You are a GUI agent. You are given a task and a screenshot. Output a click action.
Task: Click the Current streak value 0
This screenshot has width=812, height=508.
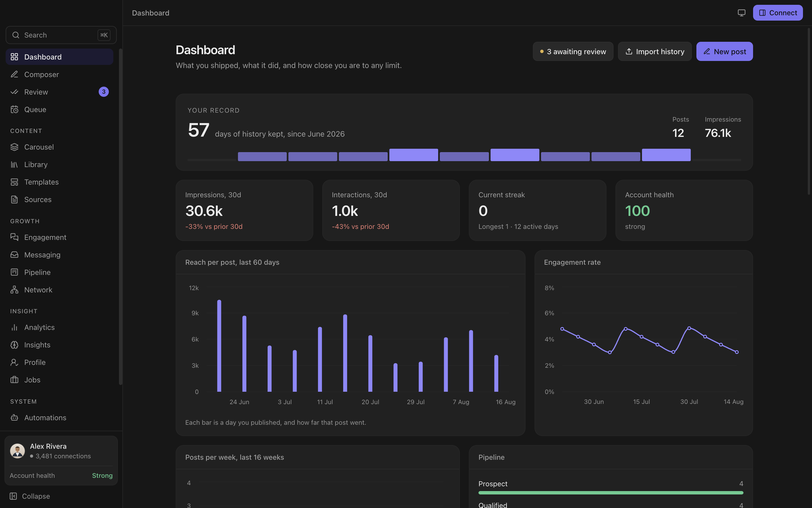pyautogui.click(x=483, y=211)
